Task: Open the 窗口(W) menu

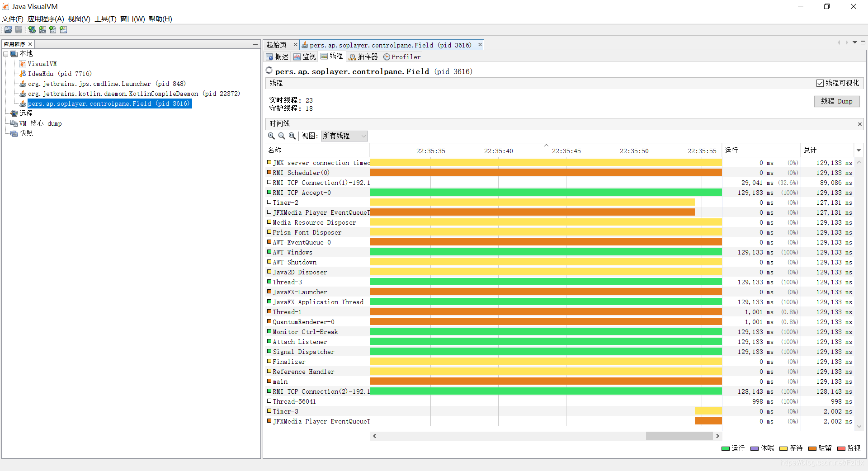Action: 132,19
